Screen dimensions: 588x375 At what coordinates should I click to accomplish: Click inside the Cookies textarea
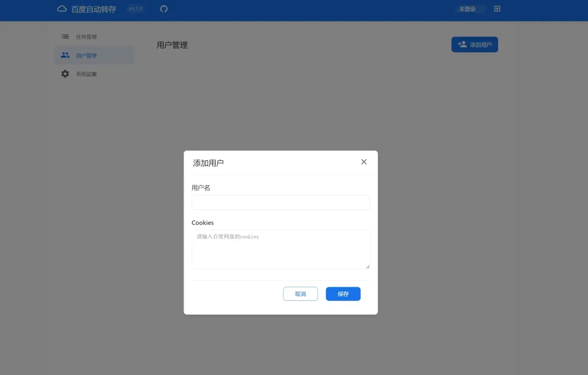coord(280,249)
